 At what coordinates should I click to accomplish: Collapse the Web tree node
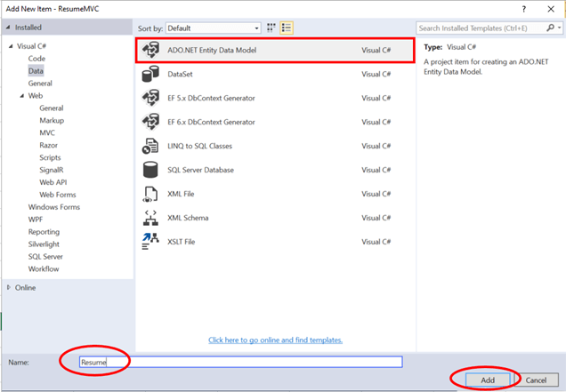pyautogui.click(x=22, y=96)
